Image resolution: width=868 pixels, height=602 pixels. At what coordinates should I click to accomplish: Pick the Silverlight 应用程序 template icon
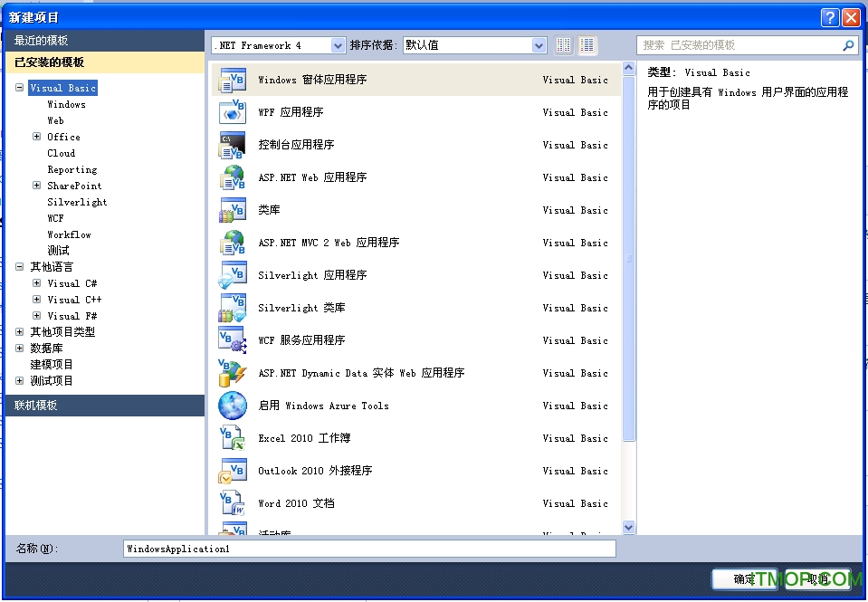tap(233, 275)
